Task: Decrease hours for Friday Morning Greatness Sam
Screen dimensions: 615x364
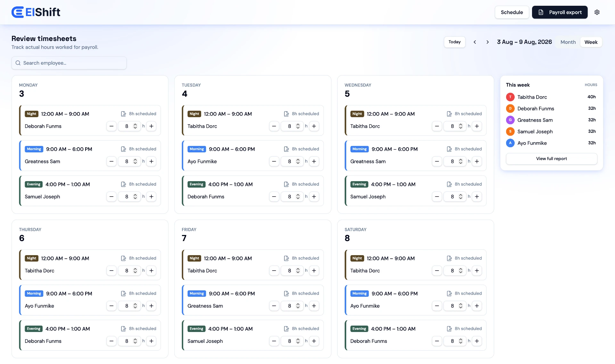Action: pos(274,306)
